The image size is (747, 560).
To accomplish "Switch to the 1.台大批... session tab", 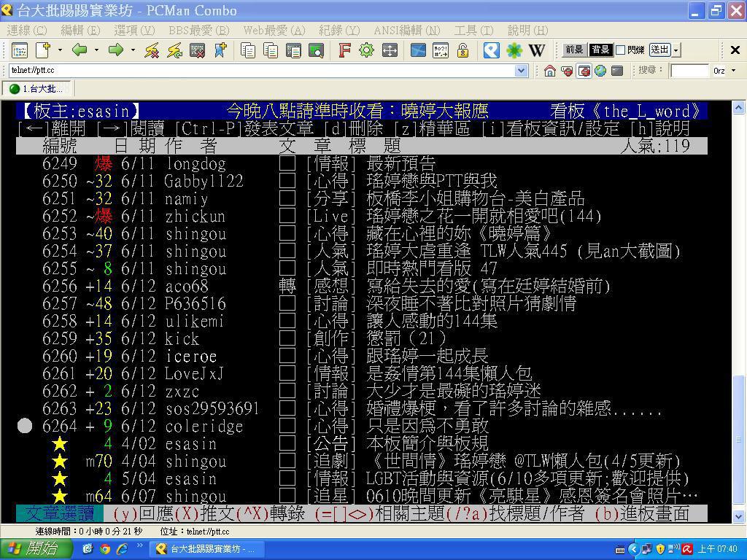I will pyautogui.click(x=36, y=89).
